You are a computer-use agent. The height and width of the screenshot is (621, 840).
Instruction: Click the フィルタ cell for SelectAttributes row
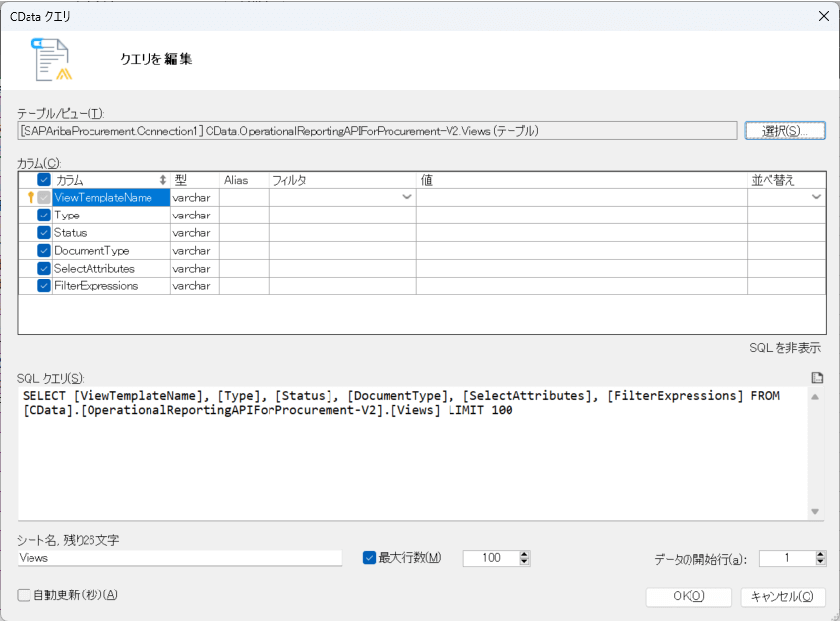pyautogui.click(x=342, y=268)
